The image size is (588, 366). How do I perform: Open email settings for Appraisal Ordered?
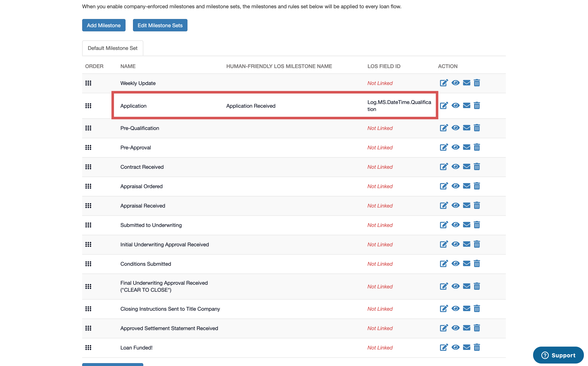point(466,186)
